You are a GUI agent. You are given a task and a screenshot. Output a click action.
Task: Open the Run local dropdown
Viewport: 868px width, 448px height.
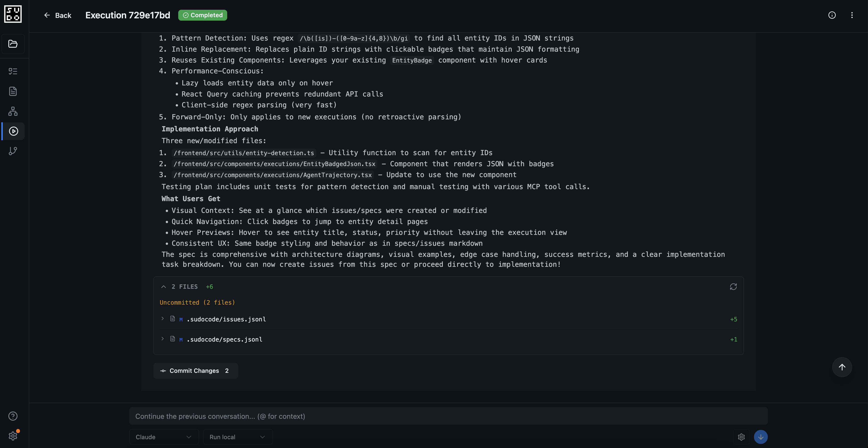[x=238, y=436]
